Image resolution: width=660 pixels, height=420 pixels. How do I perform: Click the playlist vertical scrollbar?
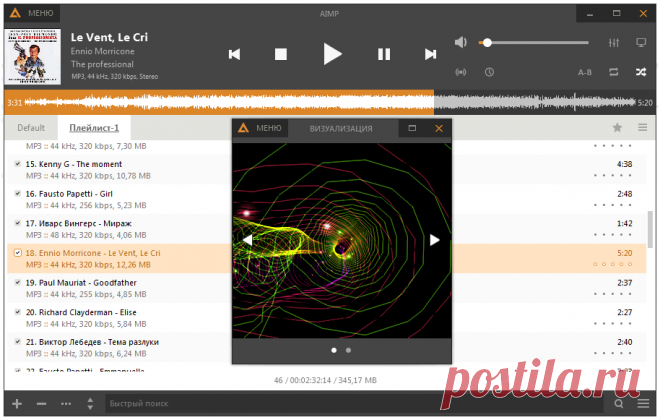coord(651,229)
